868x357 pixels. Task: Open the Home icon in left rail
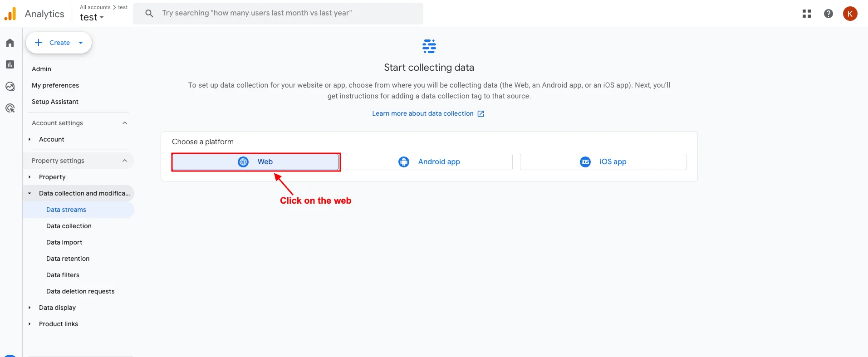click(10, 43)
